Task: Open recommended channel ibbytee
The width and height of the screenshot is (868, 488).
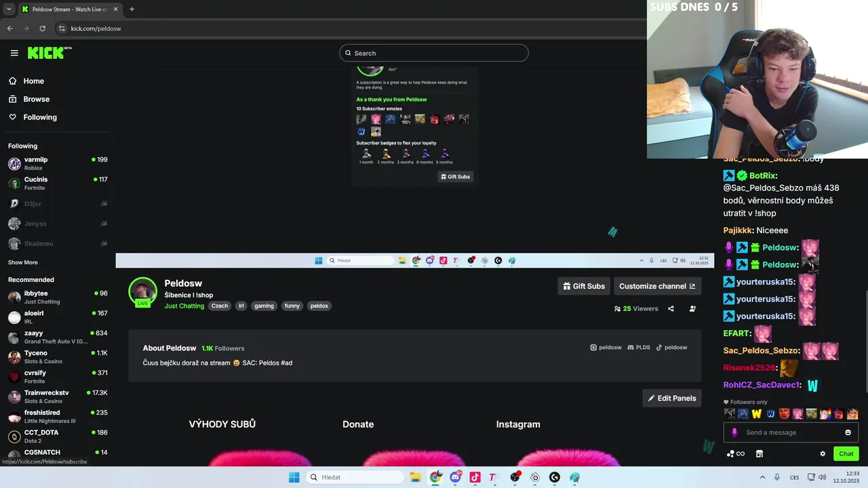Action: point(58,297)
